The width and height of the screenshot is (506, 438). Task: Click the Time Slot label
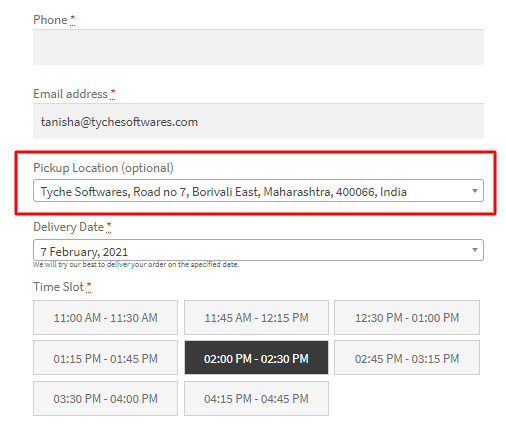pos(58,287)
